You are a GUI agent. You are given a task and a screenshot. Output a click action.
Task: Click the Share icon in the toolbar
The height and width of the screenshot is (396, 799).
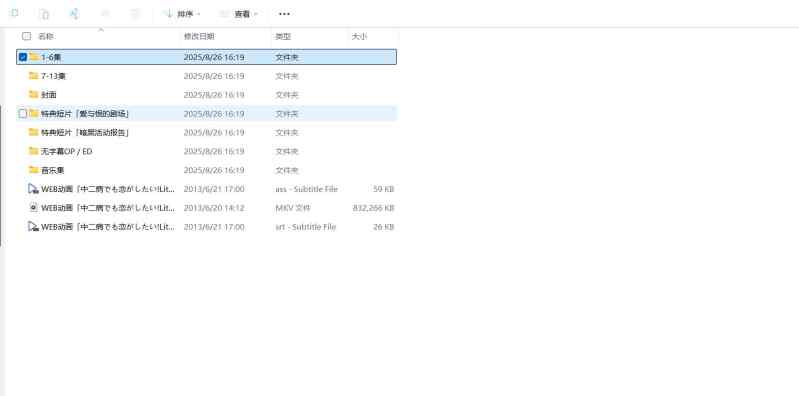tap(105, 14)
